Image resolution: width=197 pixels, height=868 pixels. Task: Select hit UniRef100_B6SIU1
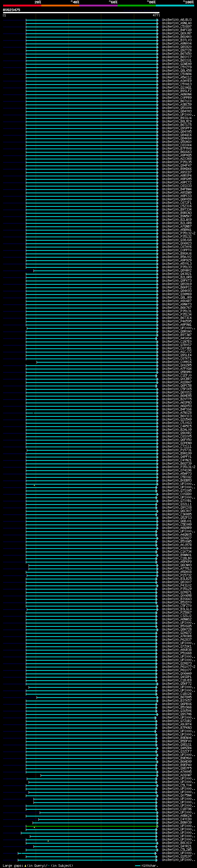point(177,61)
